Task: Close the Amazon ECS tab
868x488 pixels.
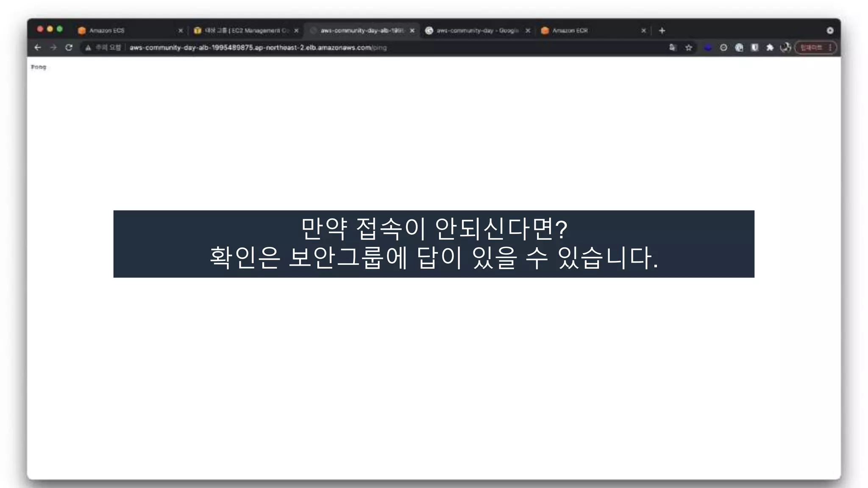Action: pos(181,30)
